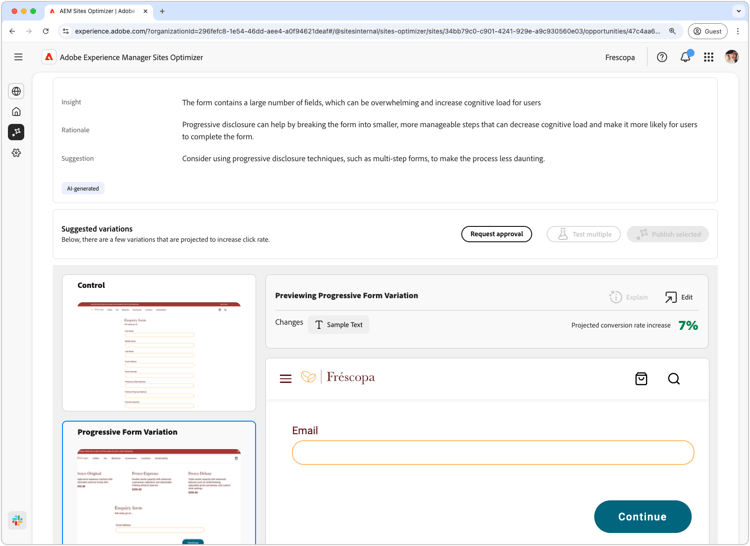Select the globe icon in left sidebar

tap(16, 91)
